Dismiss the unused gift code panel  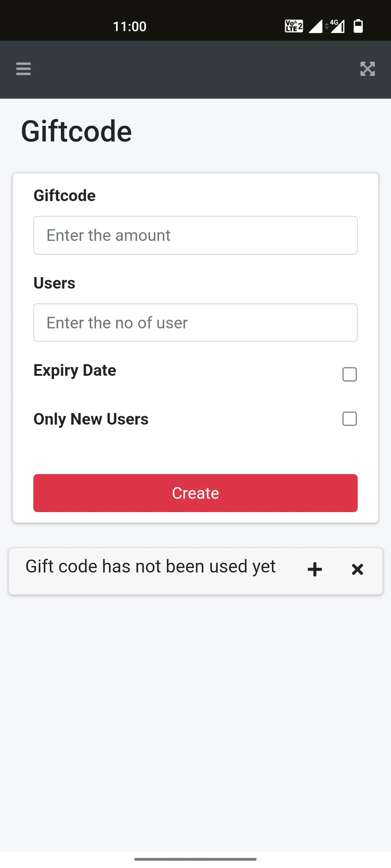(357, 569)
